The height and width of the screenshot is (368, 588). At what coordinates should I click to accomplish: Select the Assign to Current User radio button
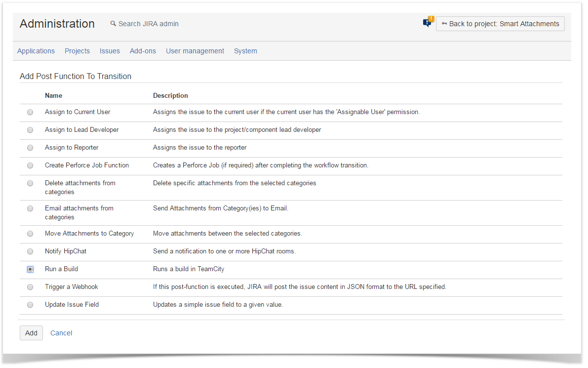[x=30, y=112]
